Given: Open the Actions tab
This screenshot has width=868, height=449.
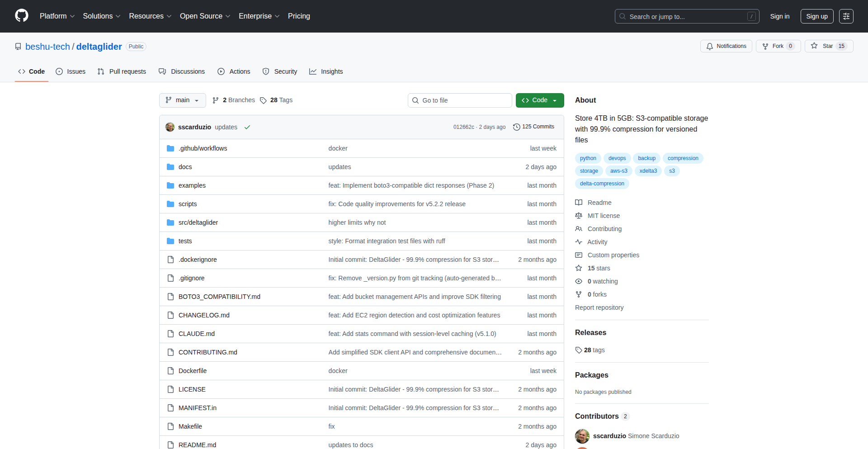Looking at the screenshot, I should (234, 71).
